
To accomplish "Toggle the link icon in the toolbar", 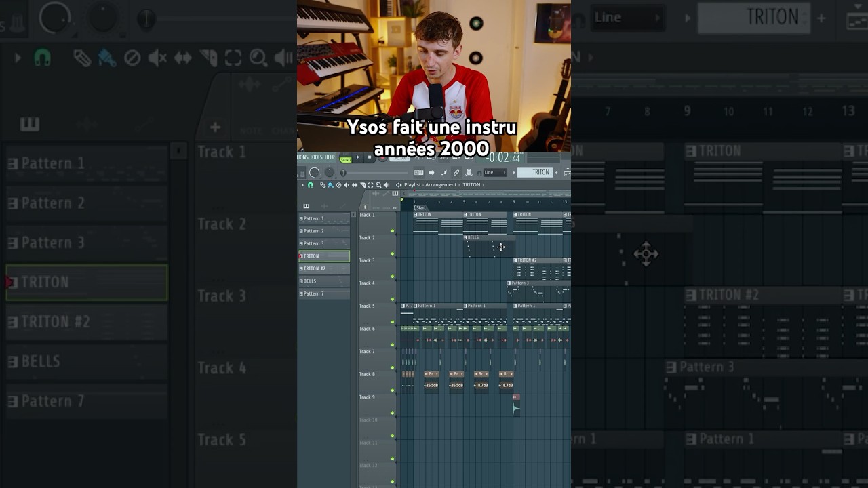I will click(456, 173).
